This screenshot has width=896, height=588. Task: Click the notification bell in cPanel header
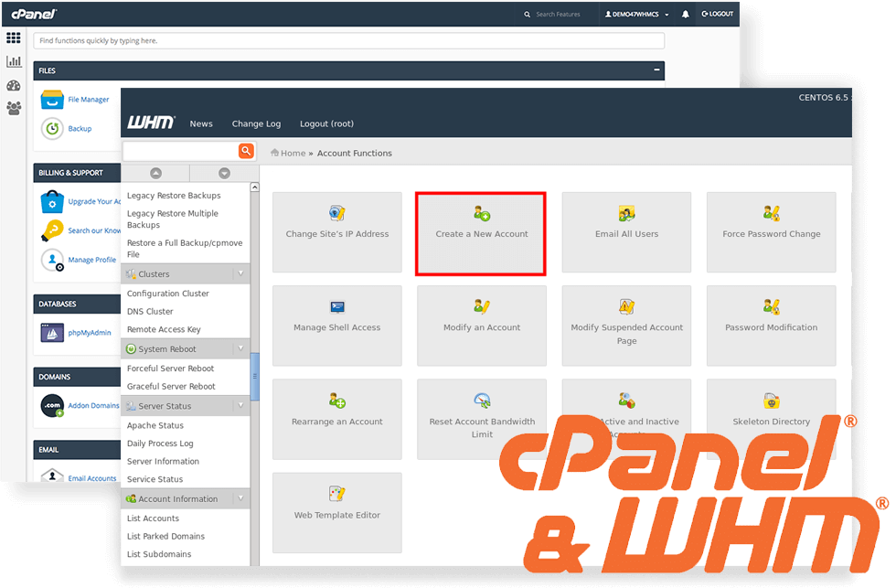(685, 15)
